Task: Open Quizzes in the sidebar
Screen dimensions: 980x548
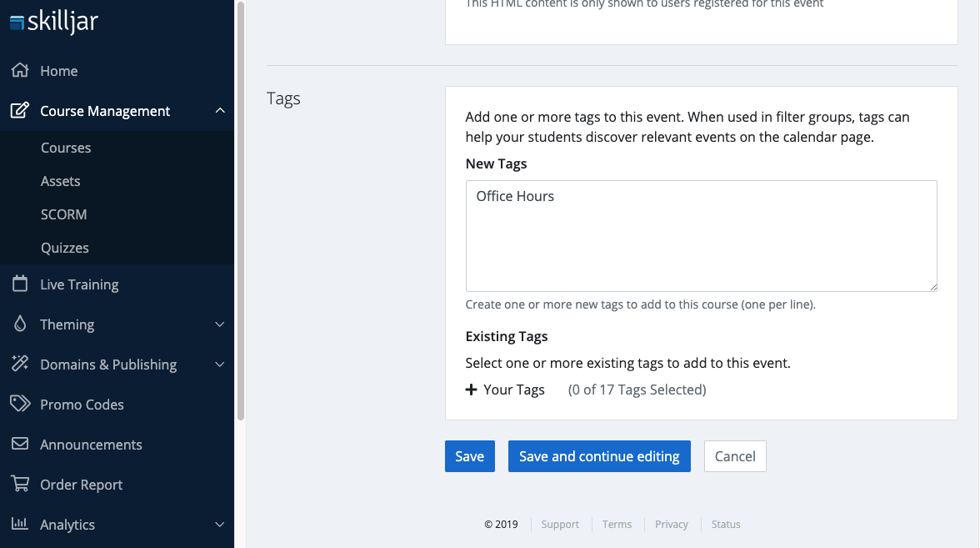Action: tap(65, 248)
